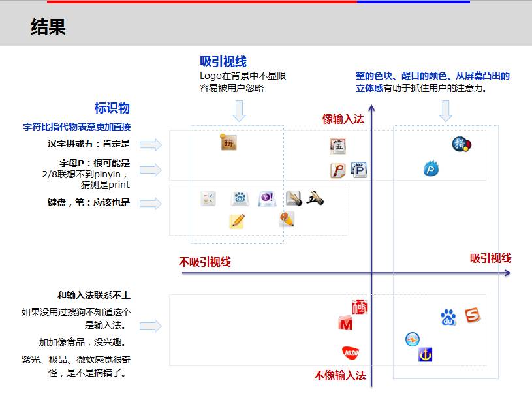Select the line 紫光、极品、微软感觉很奇
Viewport: 532px width, 400px height.
[76, 360]
